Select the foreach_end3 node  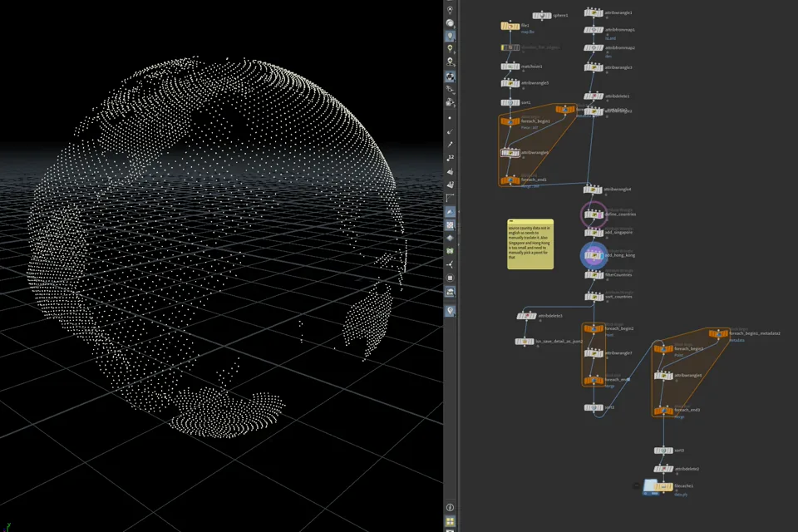point(663,411)
